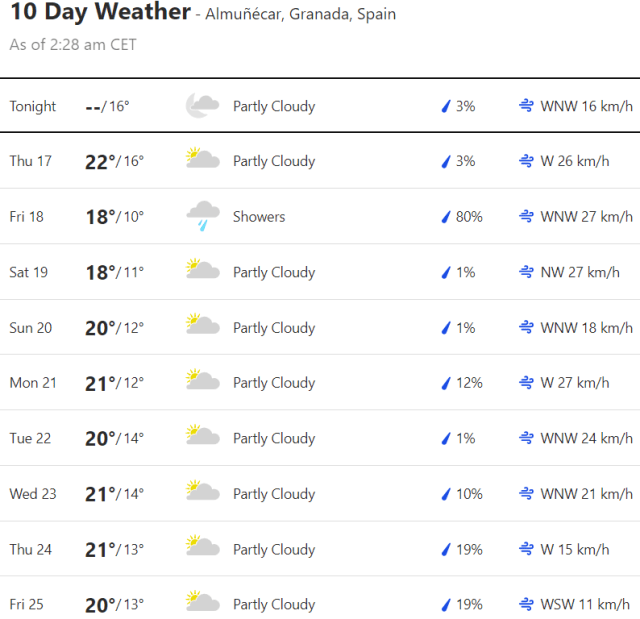Viewport: 640px width, 619px height.
Task: Click the raindrop icon for Mon 21
Action: 446,383
